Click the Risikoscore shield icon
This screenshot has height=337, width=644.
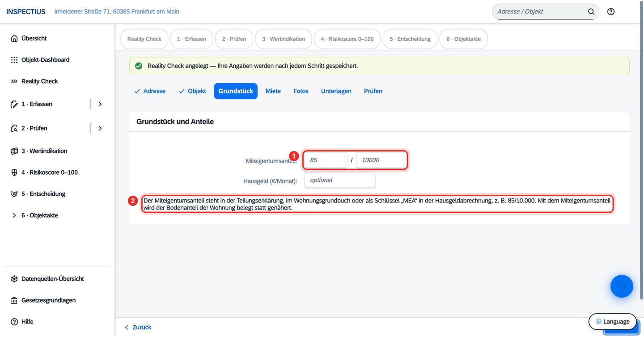[x=14, y=173]
